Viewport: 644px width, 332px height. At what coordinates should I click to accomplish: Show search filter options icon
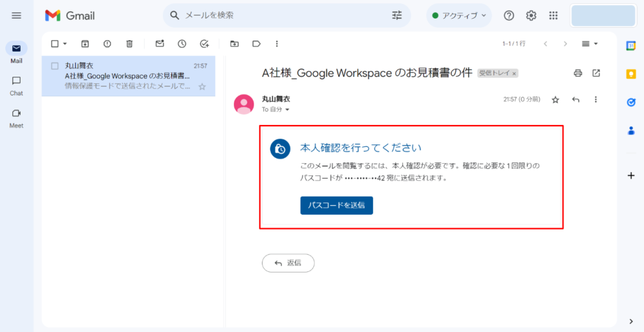coord(397,15)
